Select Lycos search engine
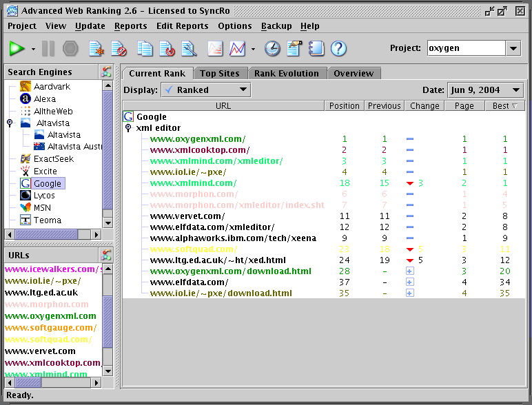The image size is (532, 405). (x=37, y=196)
